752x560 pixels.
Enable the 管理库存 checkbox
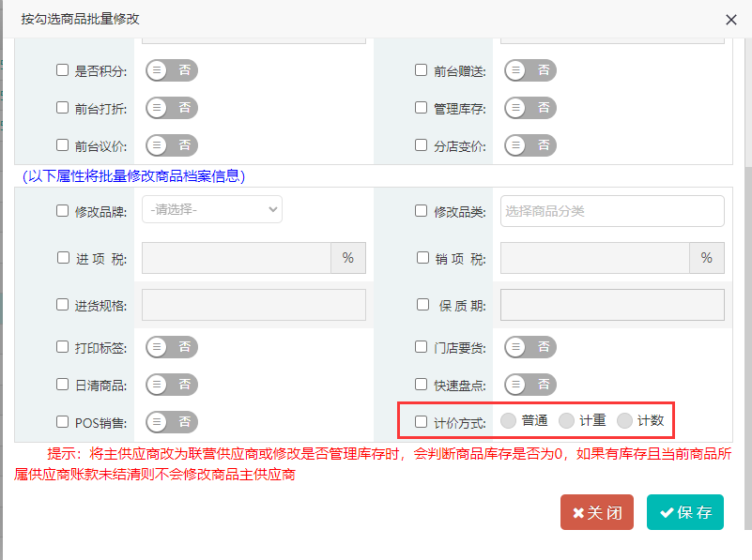tap(422, 108)
